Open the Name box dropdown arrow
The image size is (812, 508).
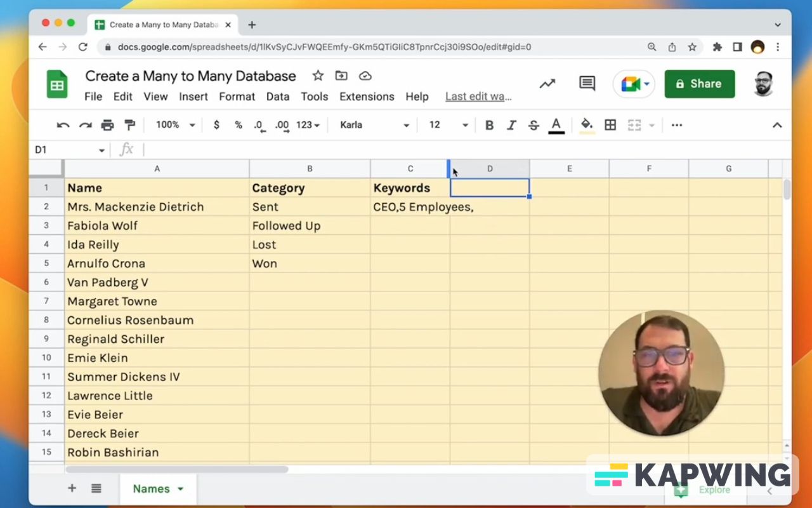tap(101, 150)
